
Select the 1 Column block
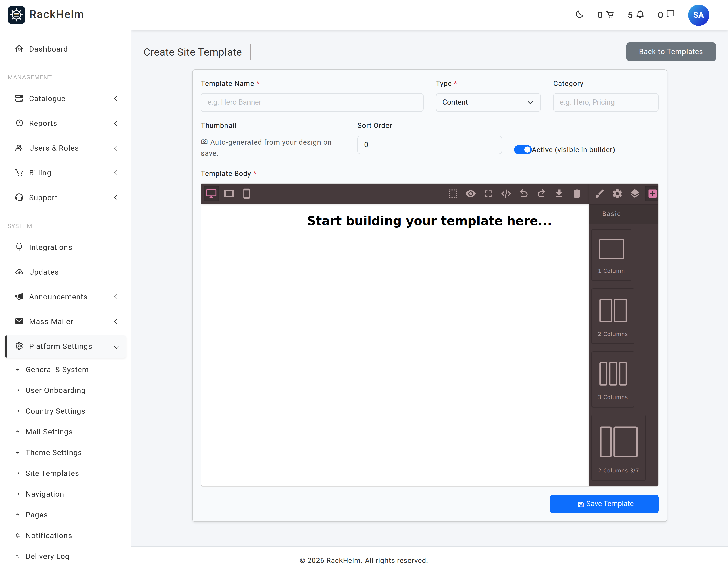click(611, 255)
